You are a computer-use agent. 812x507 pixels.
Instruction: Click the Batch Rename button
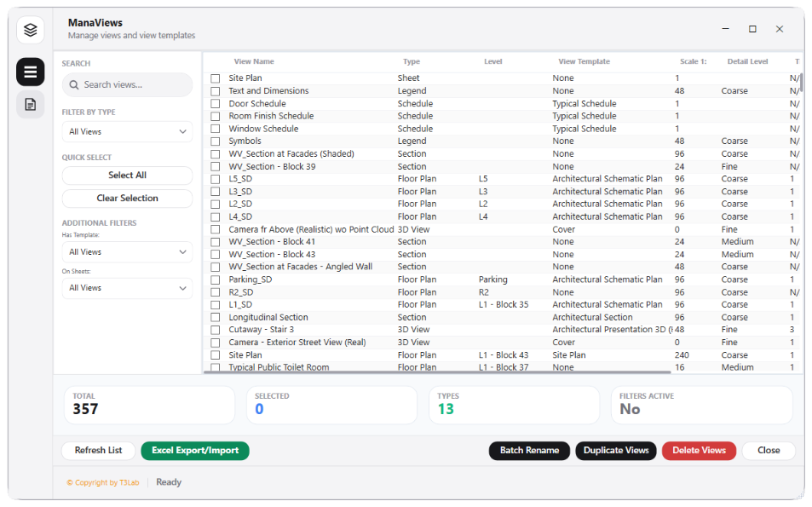(x=529, y=451)
